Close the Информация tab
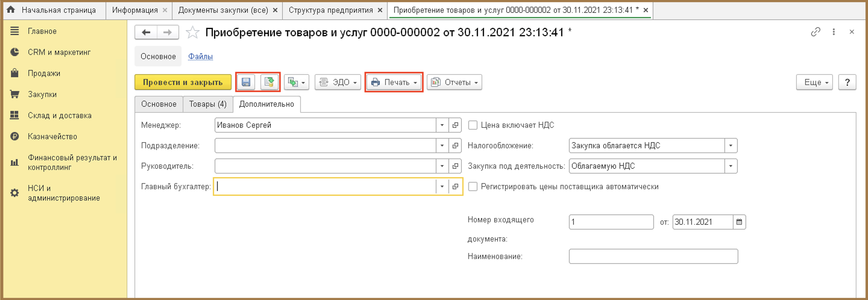Image resolution: width=868 pixels, height=300 pixels. pyautogui.click(x=165, y=10)
